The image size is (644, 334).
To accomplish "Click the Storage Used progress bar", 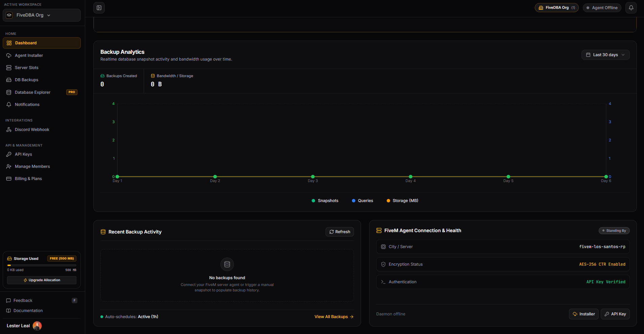I will pyautogui.click(x=42, y=265).
